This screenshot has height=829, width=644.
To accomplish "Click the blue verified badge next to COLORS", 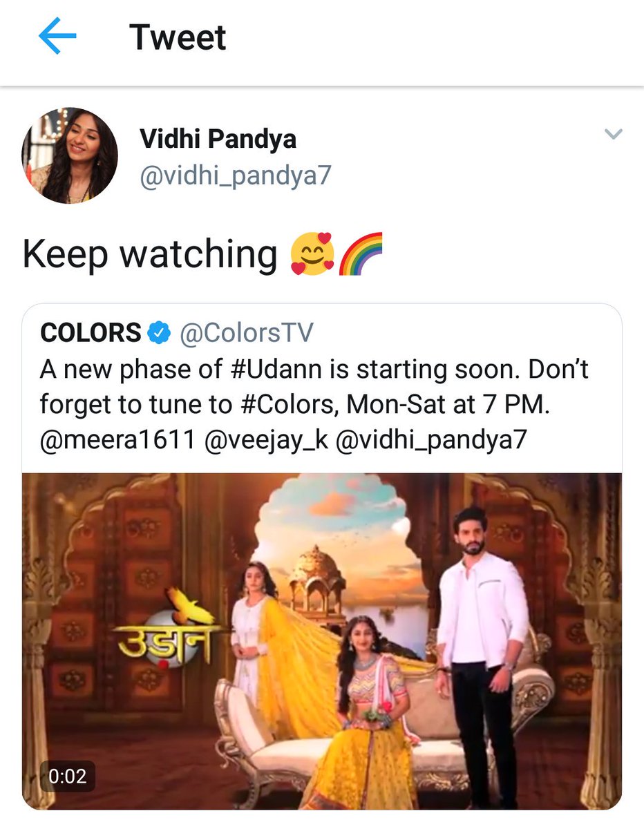I will coord(160,334).
